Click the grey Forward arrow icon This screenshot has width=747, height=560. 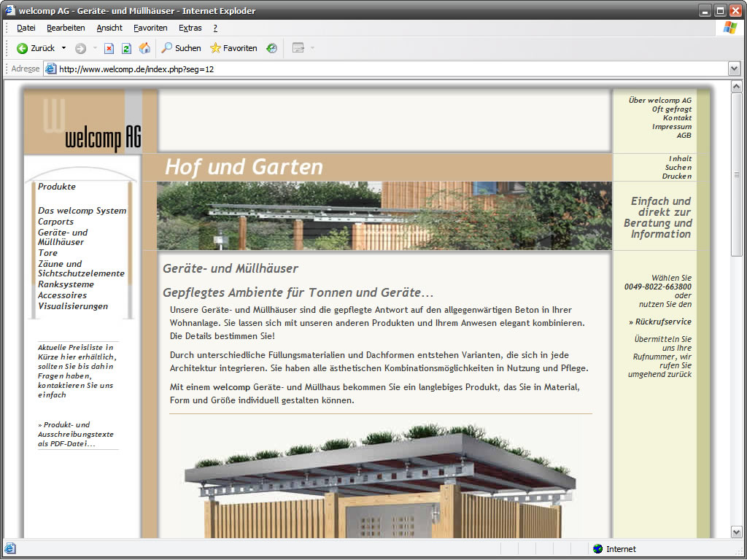[x=80, y=48]
